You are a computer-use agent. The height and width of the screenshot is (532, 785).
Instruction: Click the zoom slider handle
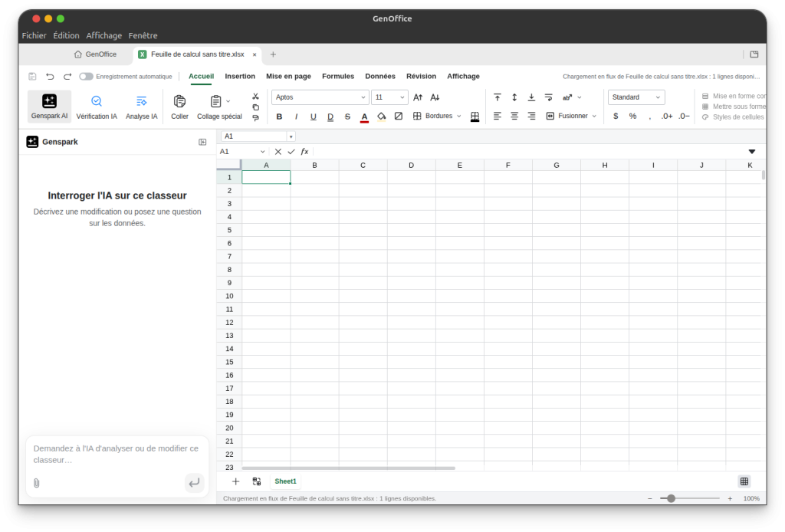(672, 498)
